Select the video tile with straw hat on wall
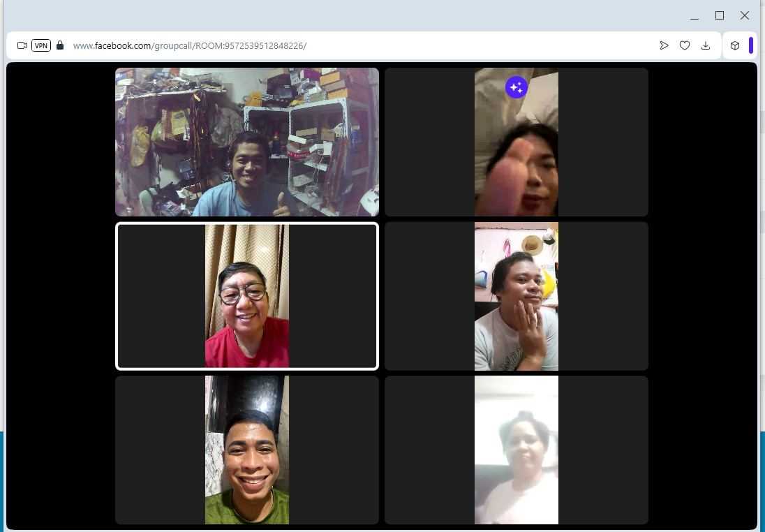 pyautogui.click(x=517, y=296)
